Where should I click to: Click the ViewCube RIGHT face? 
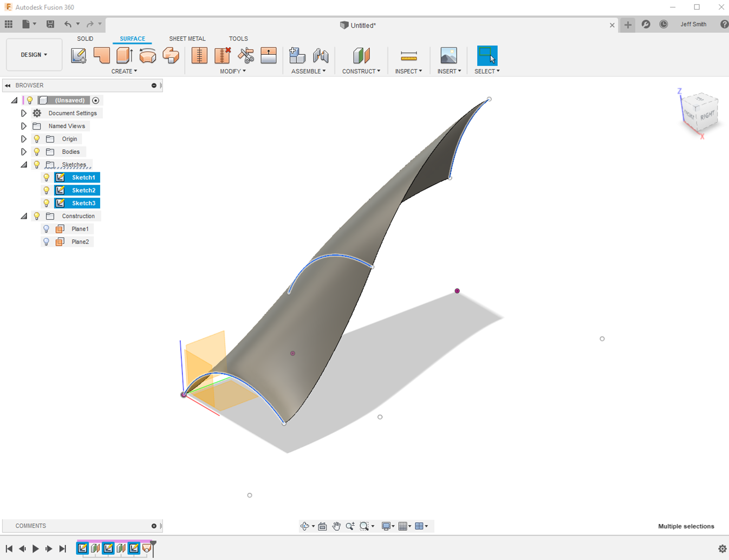(707, 116)
